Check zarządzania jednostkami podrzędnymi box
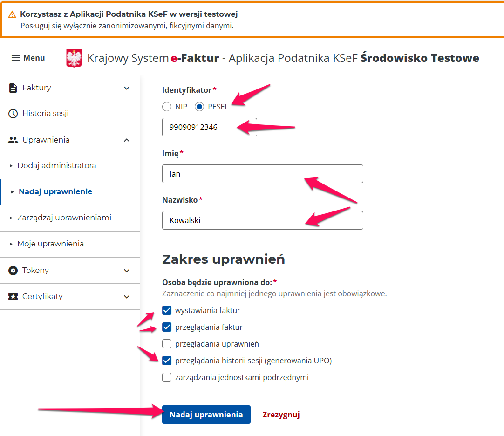This screenshot has width=504, height=436. (x=167, y=377)
